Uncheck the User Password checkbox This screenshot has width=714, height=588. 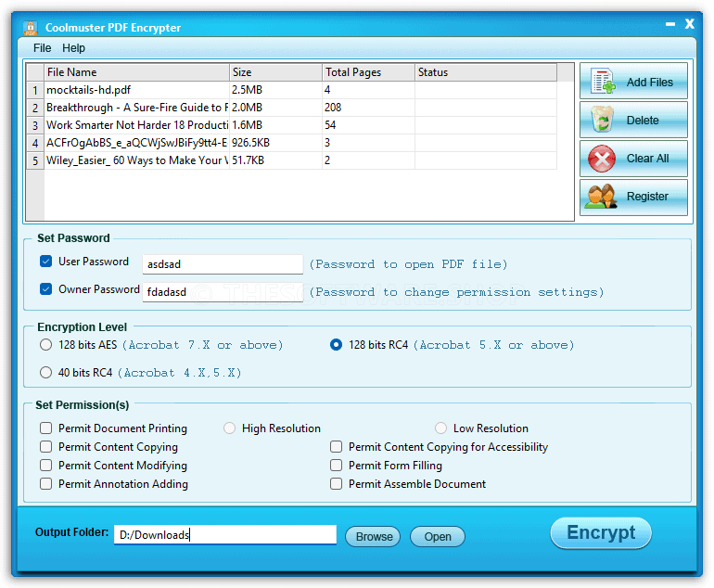[46, 261]
